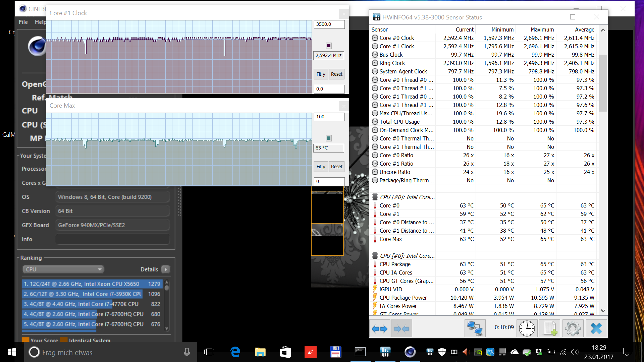The width and height of the screenshot is (644, 362).
Task: Click the Core #1 Clock graph color swatch
Action: pyautogui.click(x=329, y=46)
